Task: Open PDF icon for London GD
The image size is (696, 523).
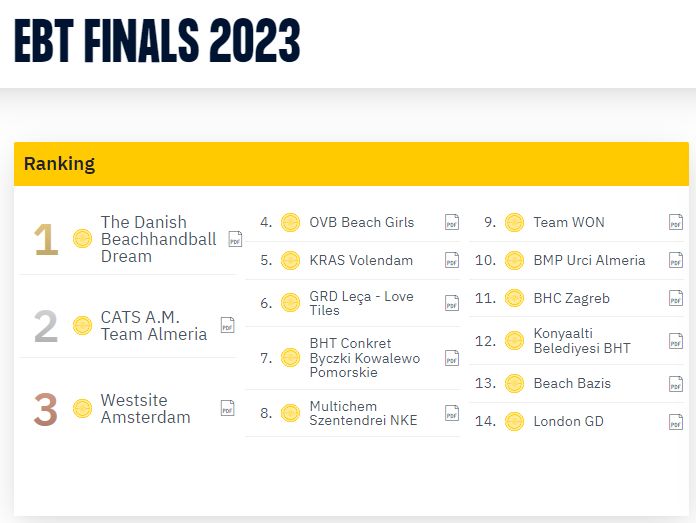Action: point(676,421)
